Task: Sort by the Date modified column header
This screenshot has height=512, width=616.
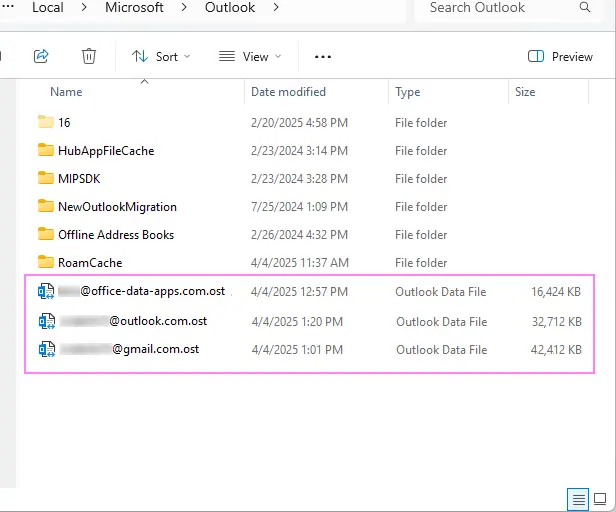Action: 288,92
